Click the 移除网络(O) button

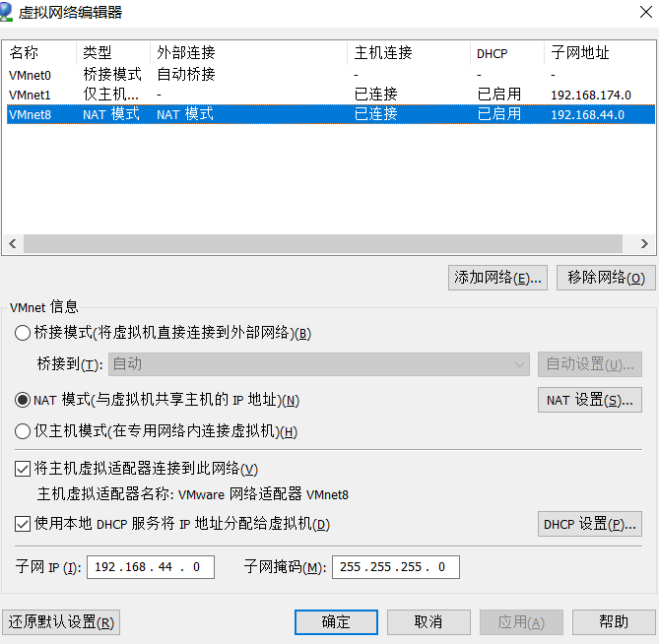606,278
